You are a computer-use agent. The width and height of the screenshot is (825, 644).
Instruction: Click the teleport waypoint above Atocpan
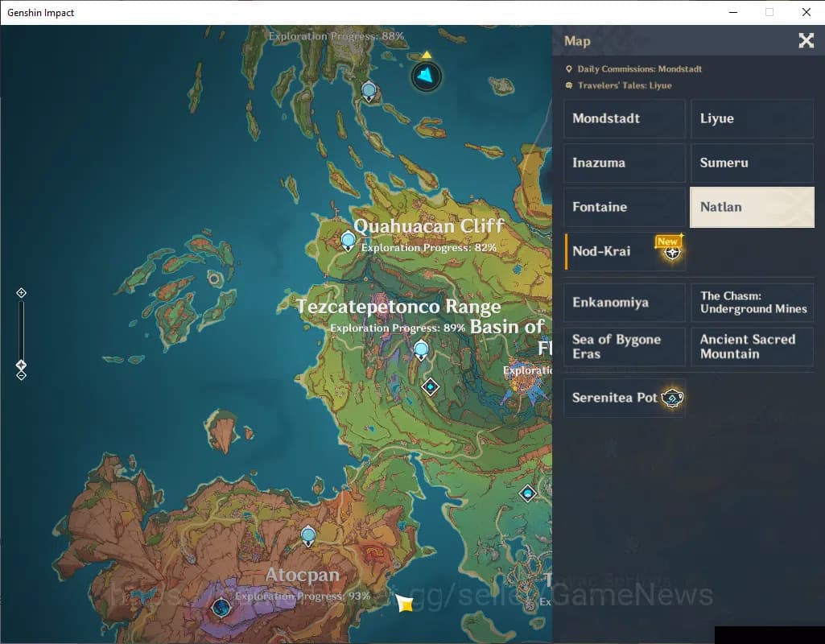pos(307,535)
